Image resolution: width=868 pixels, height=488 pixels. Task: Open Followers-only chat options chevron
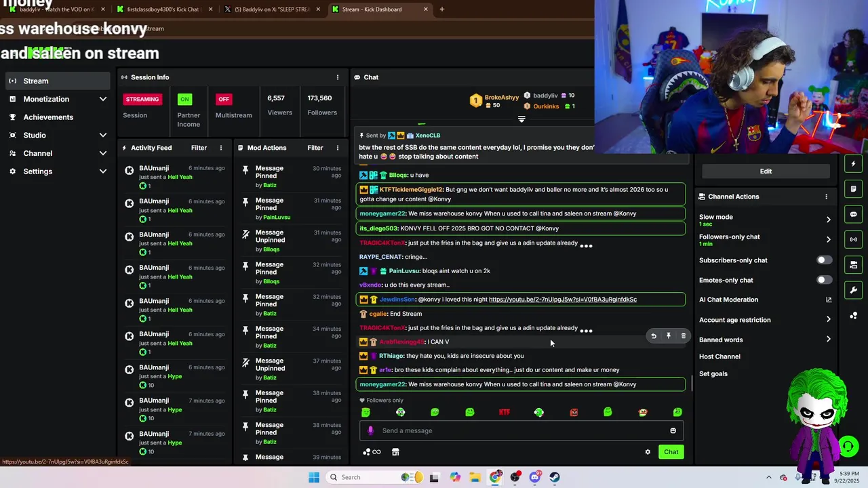tap(828, 239)
